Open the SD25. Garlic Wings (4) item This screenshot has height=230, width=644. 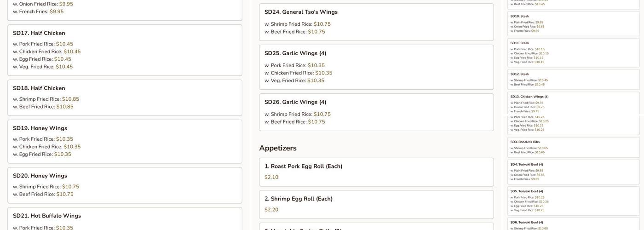295,53
